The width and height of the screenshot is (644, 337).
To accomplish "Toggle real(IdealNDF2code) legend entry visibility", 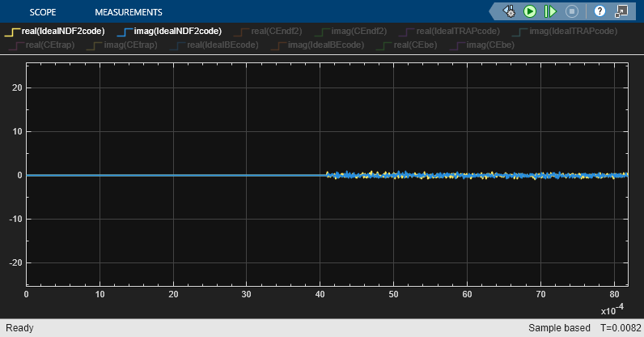I will (x=55, y=32).
